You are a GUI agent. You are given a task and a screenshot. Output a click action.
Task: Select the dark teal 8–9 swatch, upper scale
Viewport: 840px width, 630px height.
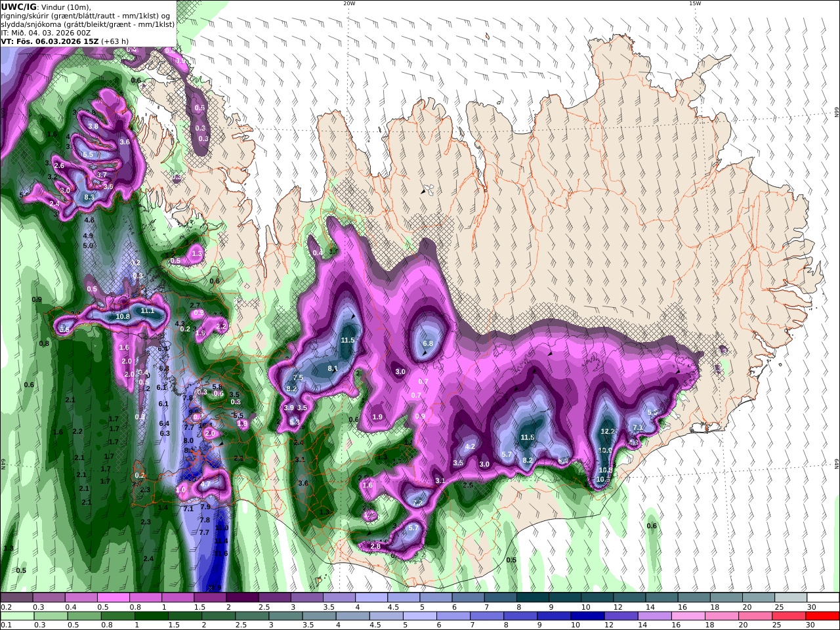[x=533, y=598]
